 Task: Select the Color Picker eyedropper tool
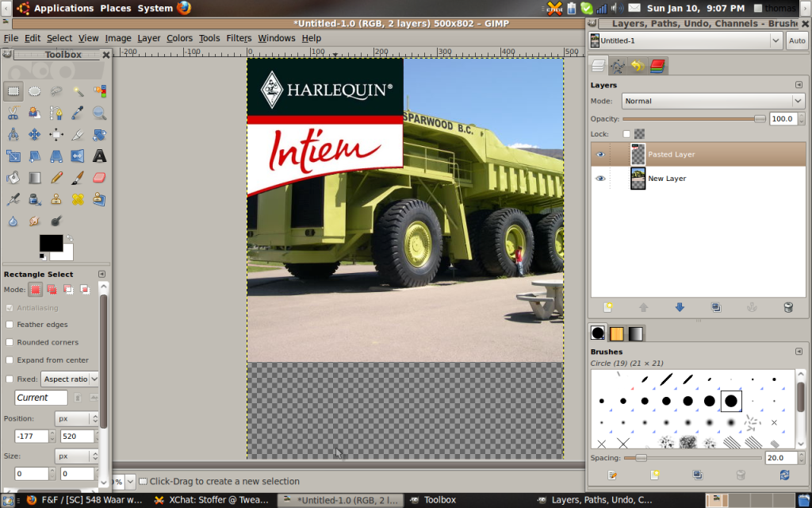coord(78,113)
